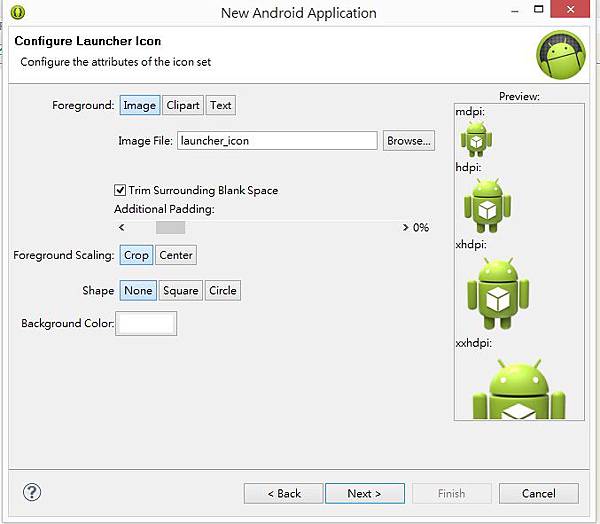Screen dimensions: 600x524
Task: Set shape to Circle
Action: [223, 291]
